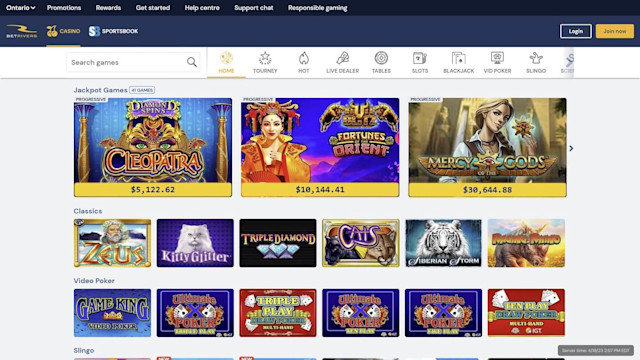The width and height of the screenshot is (640, 360).
Task: Open Ten Play Draw Poker game
Action: pyautogui.click(x=526, y=313)
